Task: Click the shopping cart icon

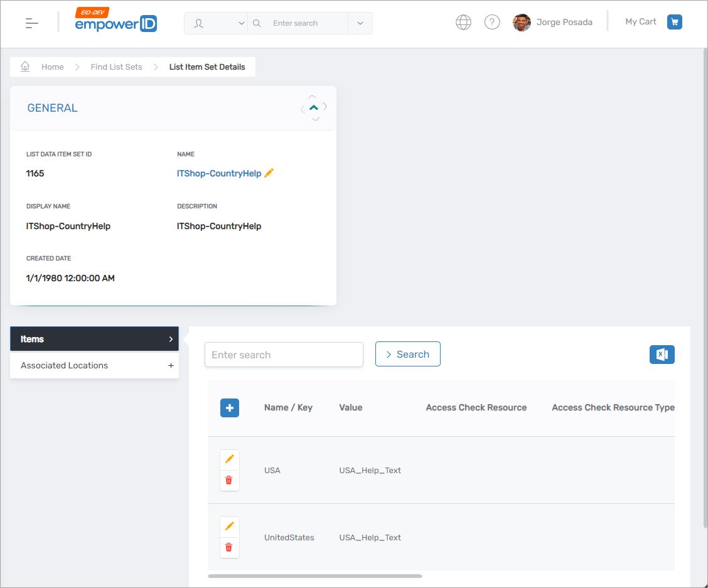Action: coord(674,22)
